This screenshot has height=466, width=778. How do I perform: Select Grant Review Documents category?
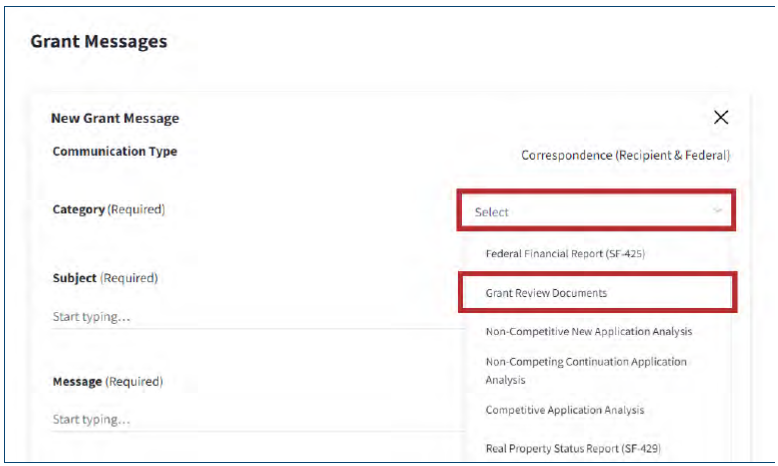546,293
